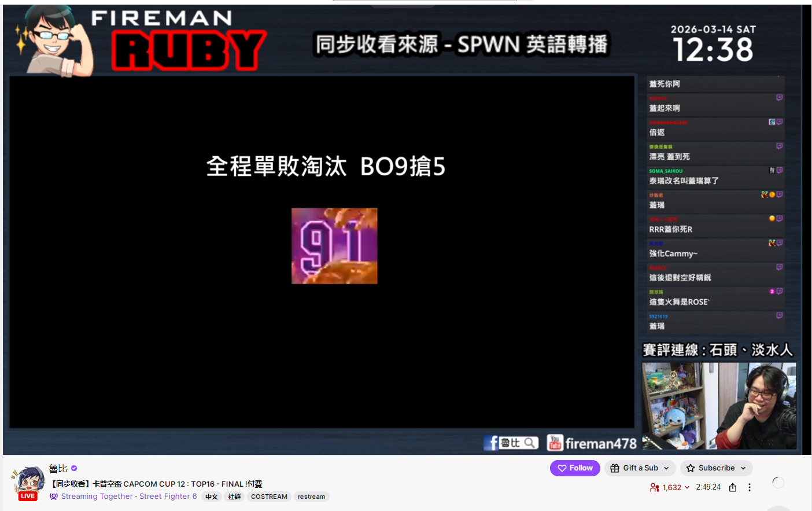Viewport: 812px width, 511px height.
Task: Click the 這隻火舞是ROSE chat message
Action: point(679,302)
